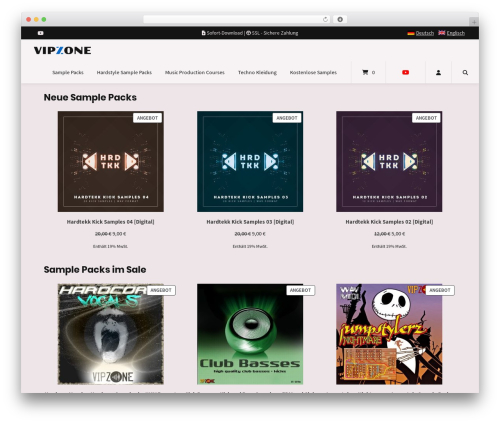Image resolution: width=500 pixels, height=423 pixels.
Task: Click the 'Neue Sample Packs' heading
Action: 90,97
